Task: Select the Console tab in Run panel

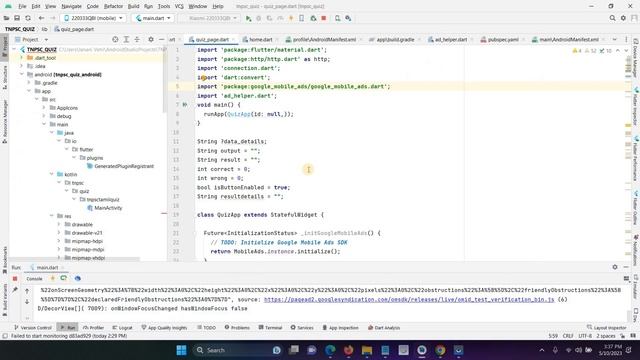Action: point(34,279)
